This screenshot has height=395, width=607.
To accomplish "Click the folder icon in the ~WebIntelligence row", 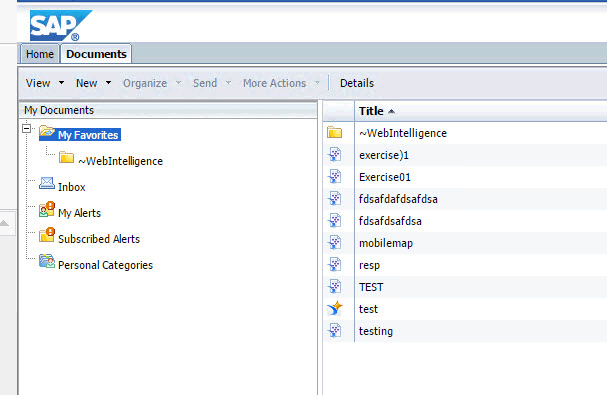I will coord(334,132).
